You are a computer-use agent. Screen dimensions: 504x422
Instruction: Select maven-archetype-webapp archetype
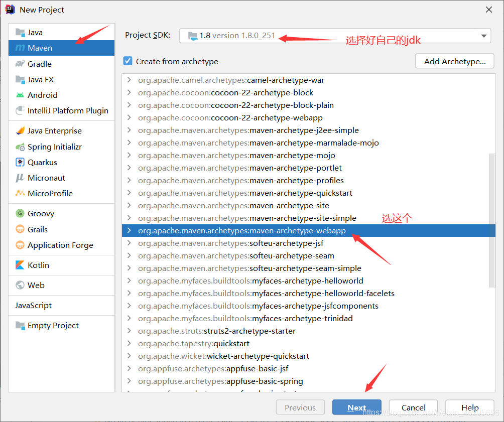point(309,230)
